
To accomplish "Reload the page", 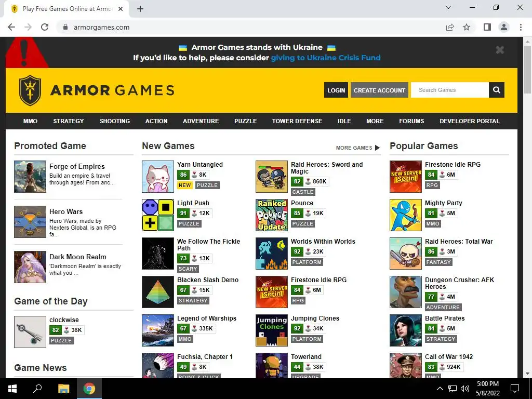I will (45, 27).
